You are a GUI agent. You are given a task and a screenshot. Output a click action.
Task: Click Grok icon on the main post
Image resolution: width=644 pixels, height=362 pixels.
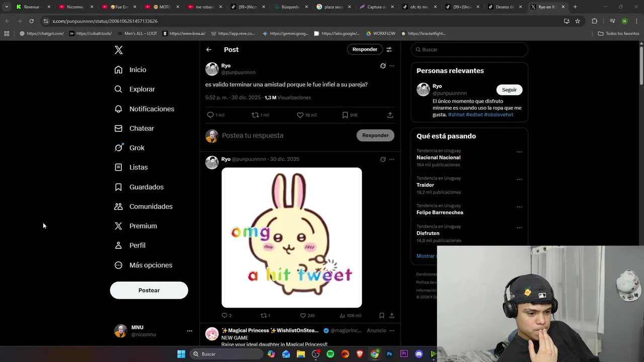383,66
